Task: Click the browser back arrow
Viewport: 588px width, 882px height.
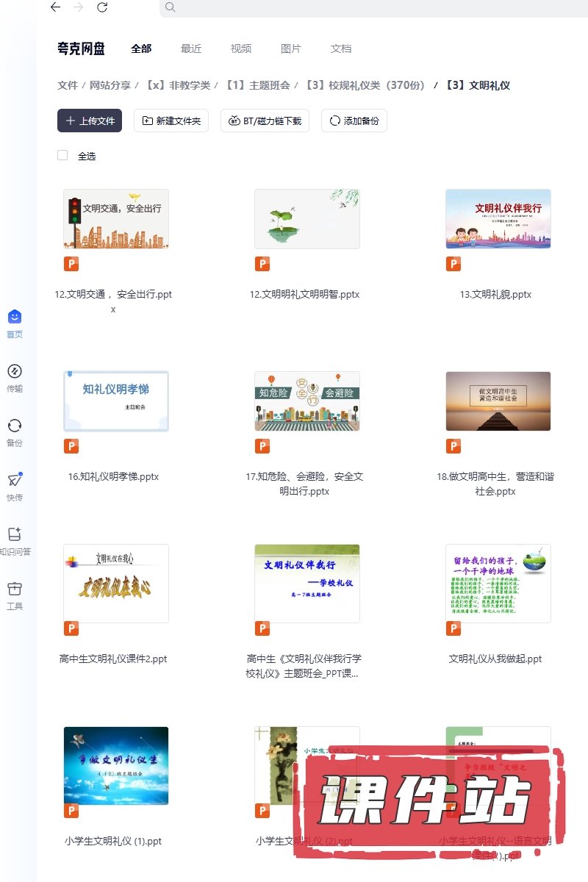Action: click(55, 7)
